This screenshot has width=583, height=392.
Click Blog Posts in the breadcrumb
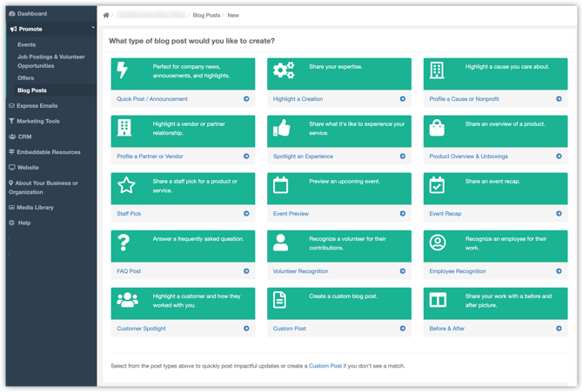tap(206, 16)
